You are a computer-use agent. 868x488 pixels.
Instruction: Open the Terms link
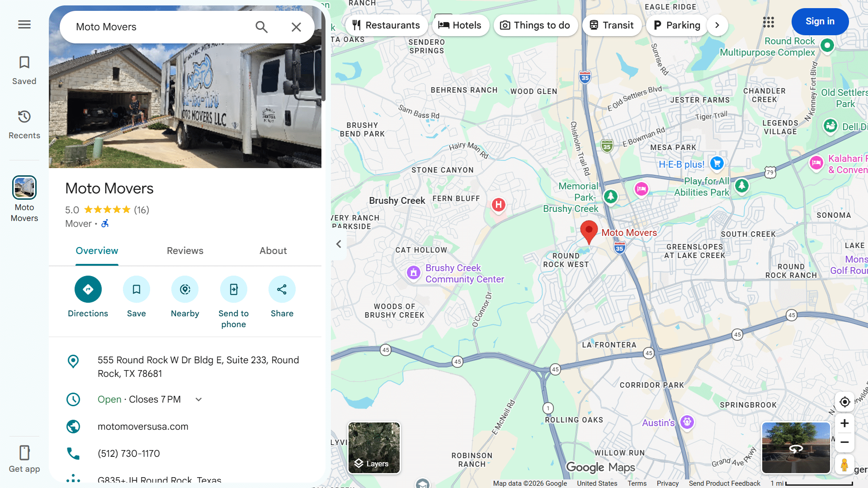point(637,483)
